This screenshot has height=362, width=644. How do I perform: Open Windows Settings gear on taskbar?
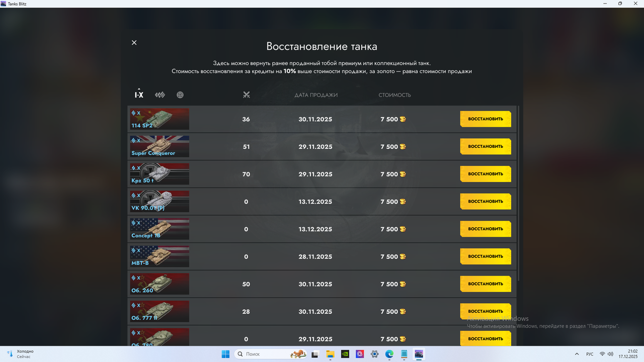pyautogui.click(x=374, y=354)
